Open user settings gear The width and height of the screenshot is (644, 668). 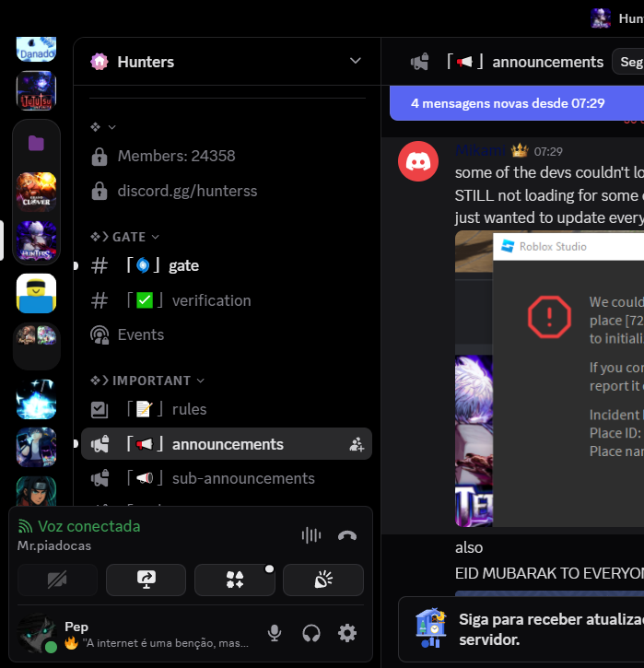[347, 633]
